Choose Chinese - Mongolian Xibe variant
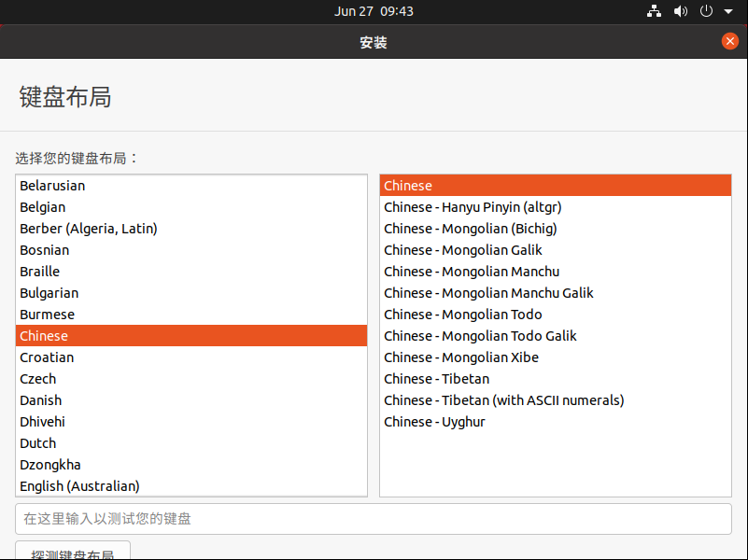This screenshot has height=560, width=748. (460, 357)
